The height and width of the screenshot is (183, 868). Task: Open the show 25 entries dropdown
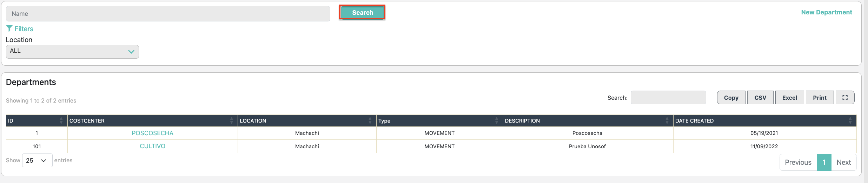(x=37, y=161)
